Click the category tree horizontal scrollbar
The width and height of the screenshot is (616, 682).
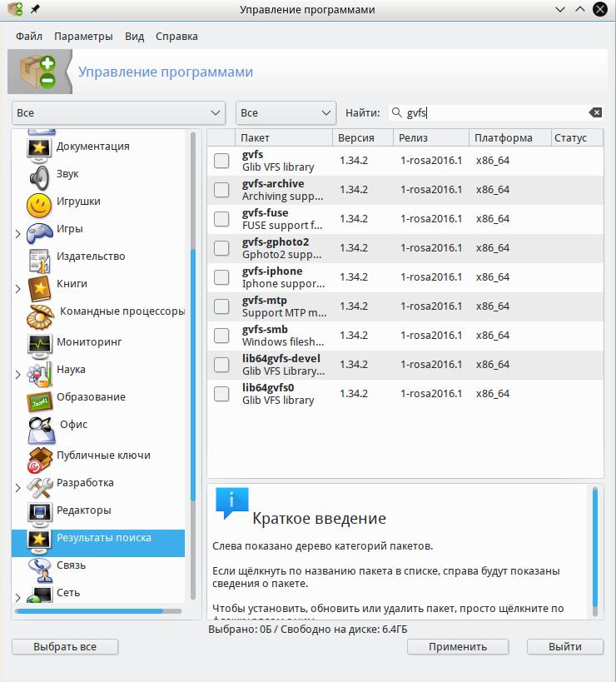tap(98, 611)
